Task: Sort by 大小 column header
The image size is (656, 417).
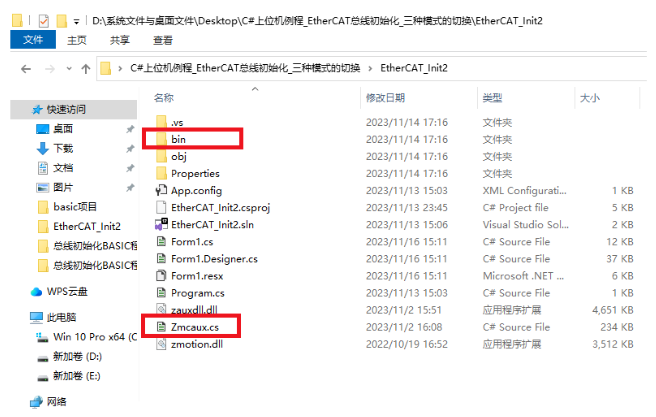Action: (590, 98)
